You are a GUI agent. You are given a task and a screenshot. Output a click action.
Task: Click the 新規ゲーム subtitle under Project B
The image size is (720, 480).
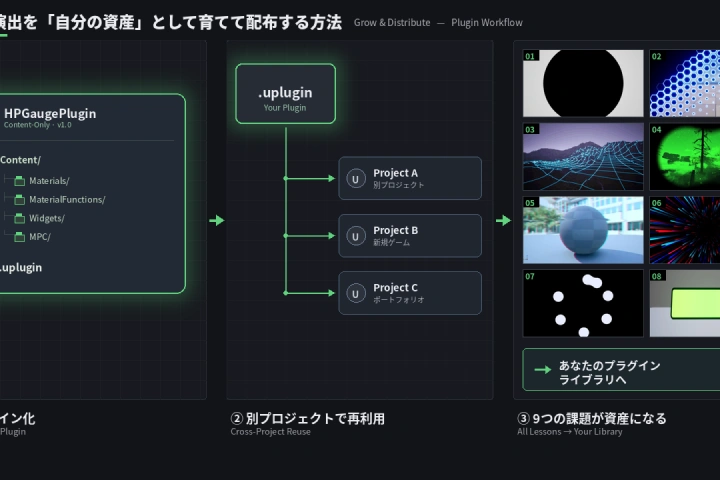coord(391,243)
